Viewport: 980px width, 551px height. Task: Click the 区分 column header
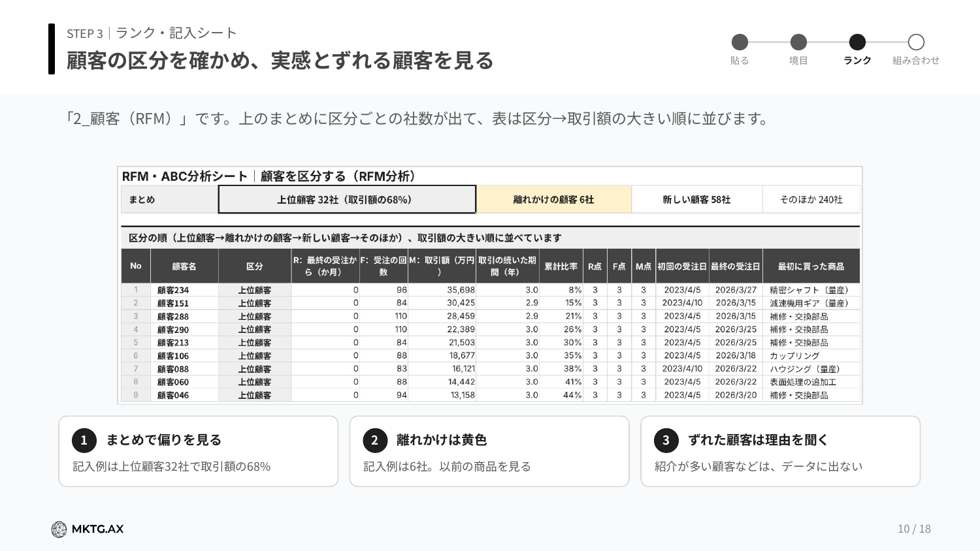(255, 266)
